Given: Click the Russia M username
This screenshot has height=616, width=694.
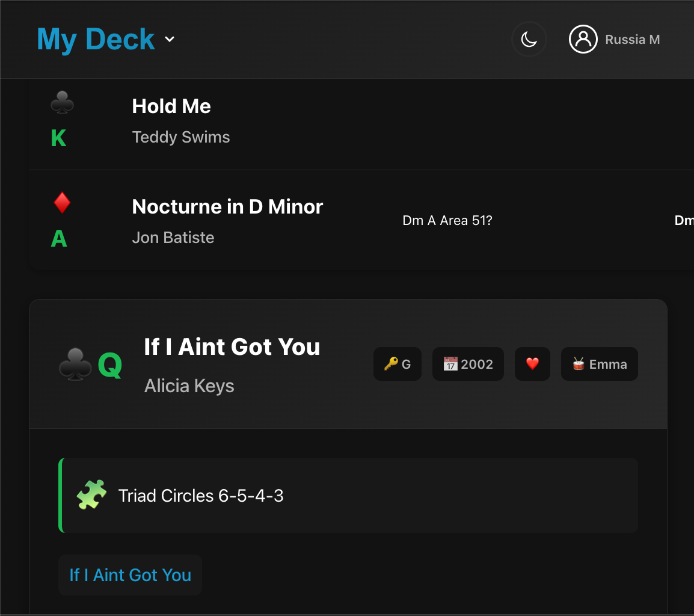Looking at the screenshot, I should 633,40.
